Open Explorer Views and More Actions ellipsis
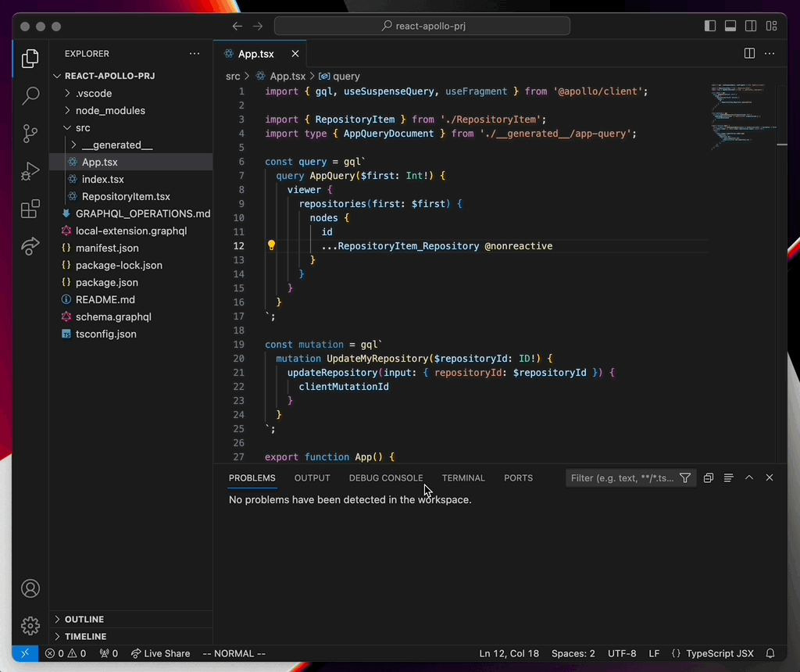 pyautogui.click(x=195, y=54)
